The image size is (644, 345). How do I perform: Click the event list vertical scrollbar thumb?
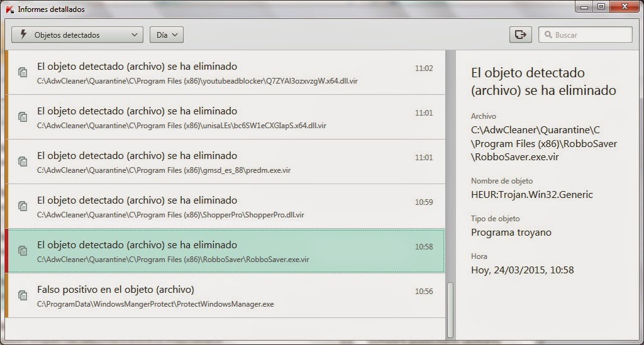point(450,310)
